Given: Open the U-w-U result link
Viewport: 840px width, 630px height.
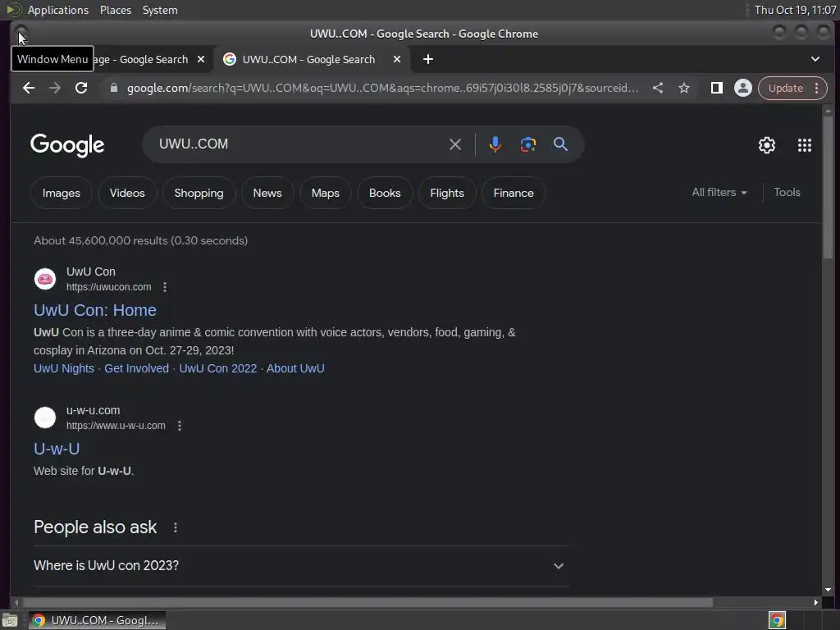Looking at the screenshot, I should click(57, 449).
